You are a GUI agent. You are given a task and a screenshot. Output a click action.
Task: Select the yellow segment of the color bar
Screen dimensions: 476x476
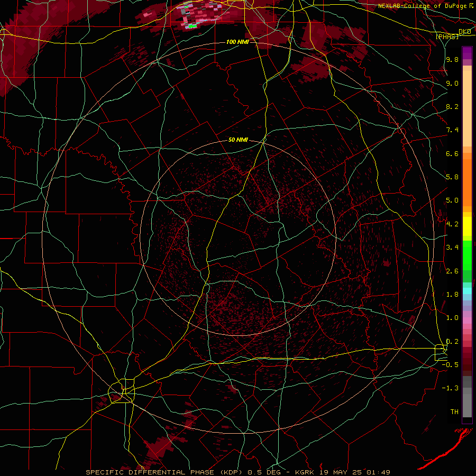point(467,226)
